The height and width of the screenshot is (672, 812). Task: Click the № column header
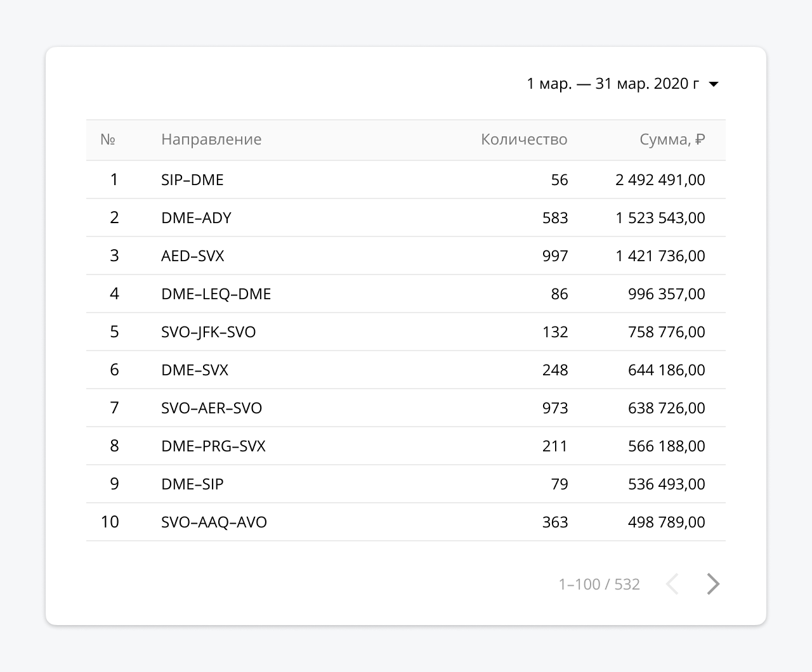(108, 139)
